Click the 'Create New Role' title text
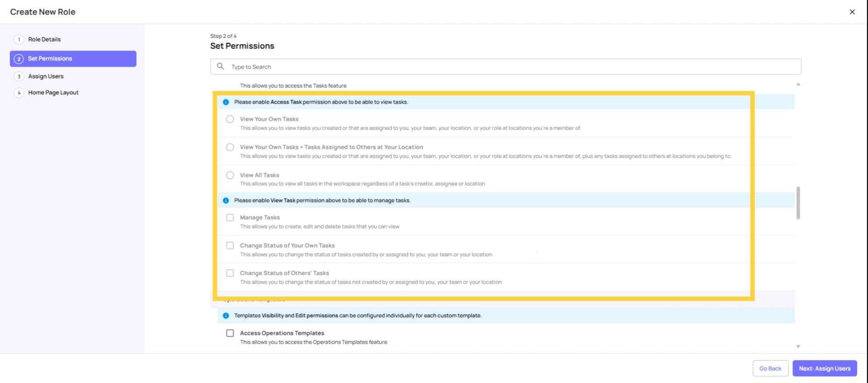 (43, 12)
